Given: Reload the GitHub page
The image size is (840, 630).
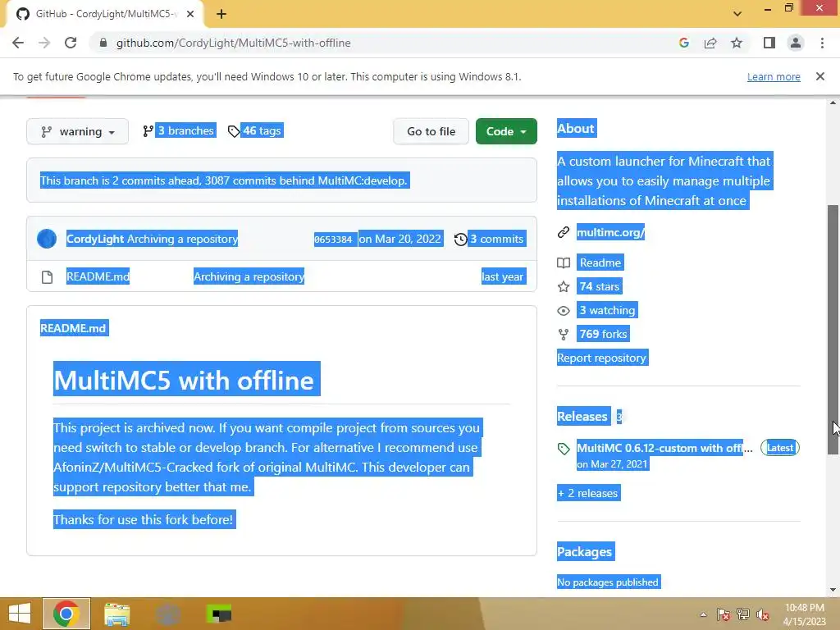Looking at the screenshot, I should (x=71, y=43).
